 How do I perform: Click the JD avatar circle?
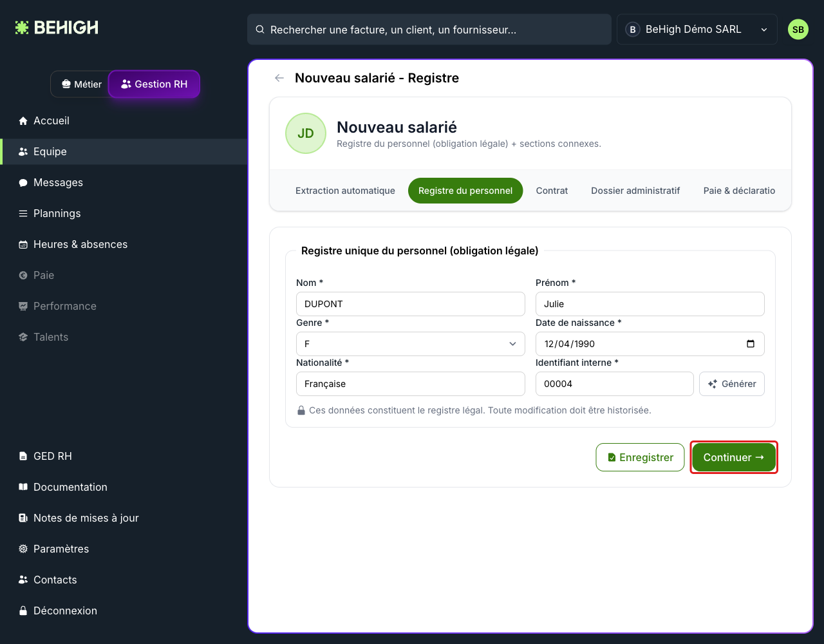coord(306,133)
